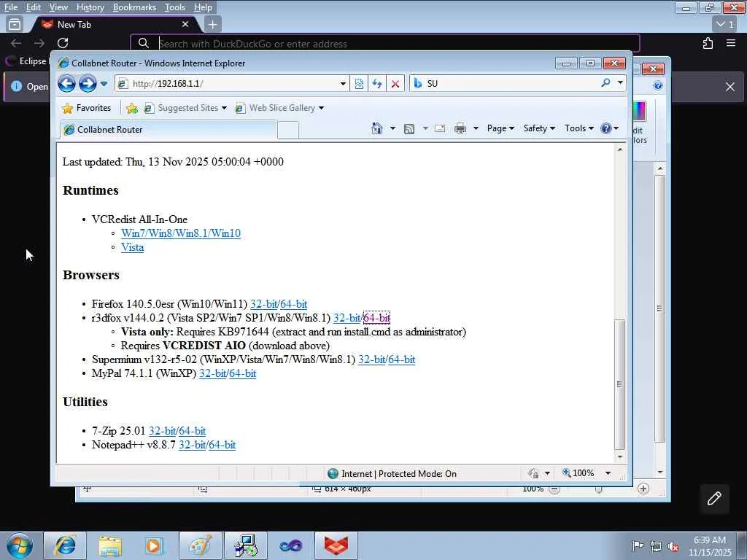The image size is (747, 560).
Task: Click r3dfox v144.0.2 32-bit link
Action: pyautogui.click(x=347, y=318)
